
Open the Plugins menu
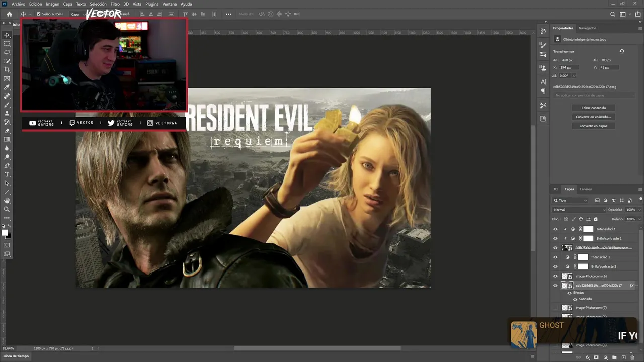[152, 4]
